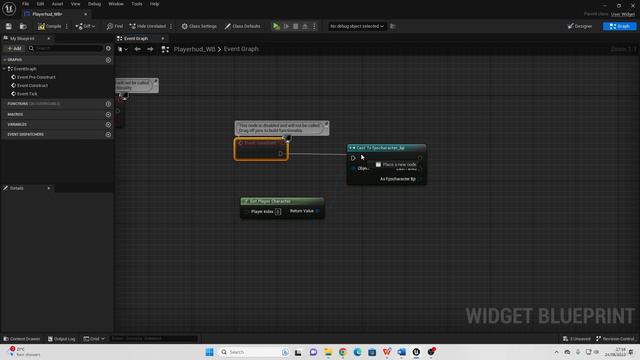Open the Hide Unrelated options menu
The height and width of the screenshot is (360, 640).
pyautogui.click(x=171, y=26)
